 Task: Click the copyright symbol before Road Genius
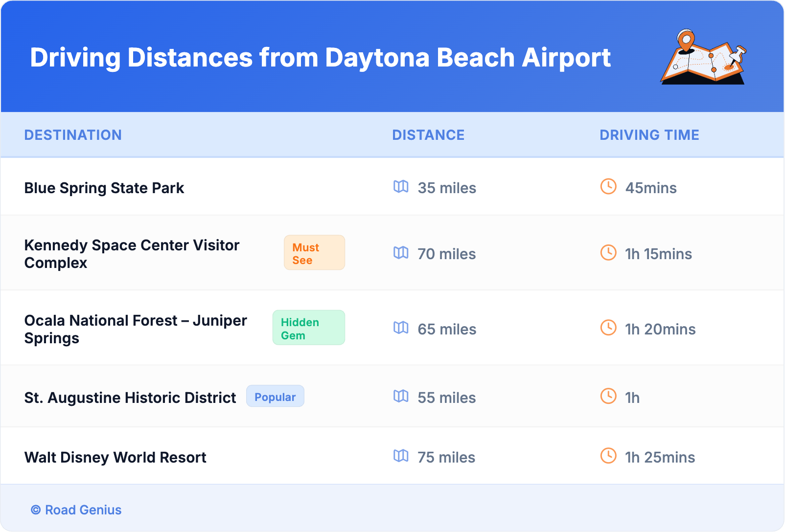click(x=35, y=510)
